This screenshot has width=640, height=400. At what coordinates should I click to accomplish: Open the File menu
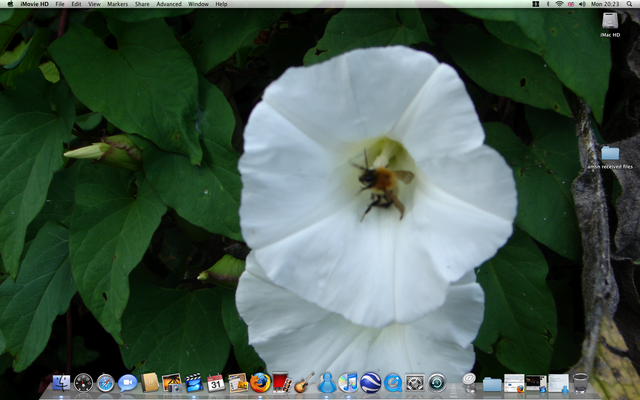[60, 4]
